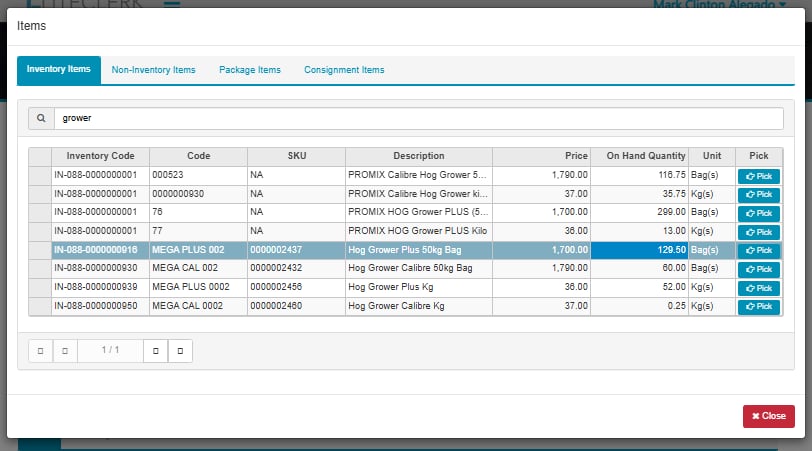The height and width of the screenshot is (451, 812).
Task: Pick PROMIX Calibre Hog Grower code 000523
Action: (x=759, y=176)
